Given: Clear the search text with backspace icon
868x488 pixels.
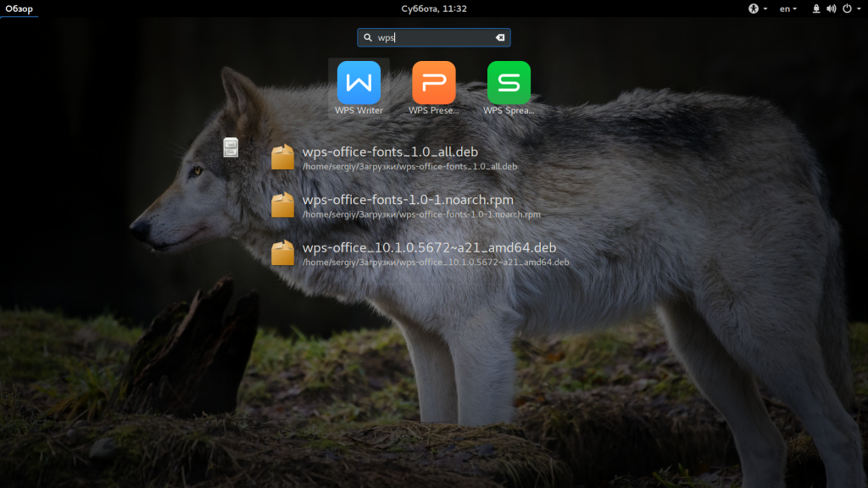Looking at the screenshot, I should [500, 37].
